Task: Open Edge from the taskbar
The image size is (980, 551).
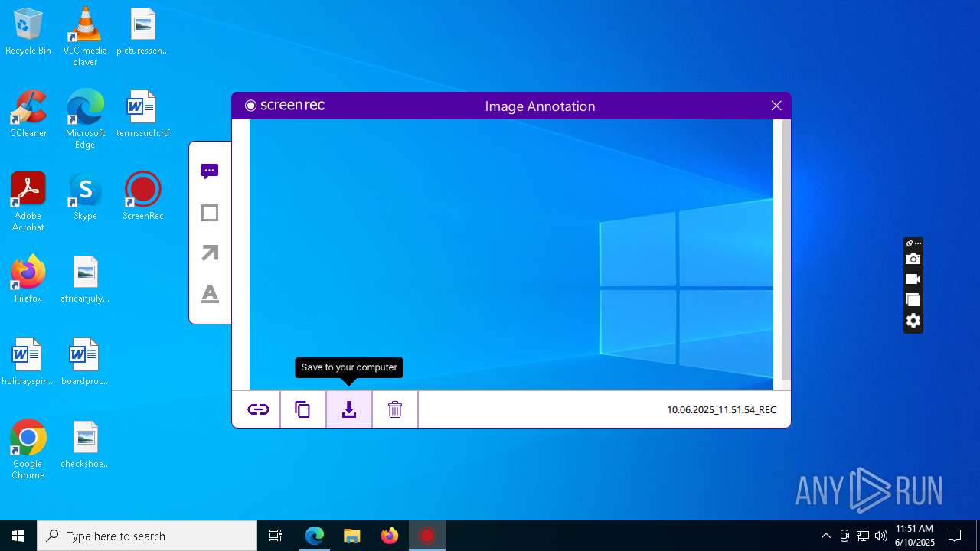Action: [315, 536]
